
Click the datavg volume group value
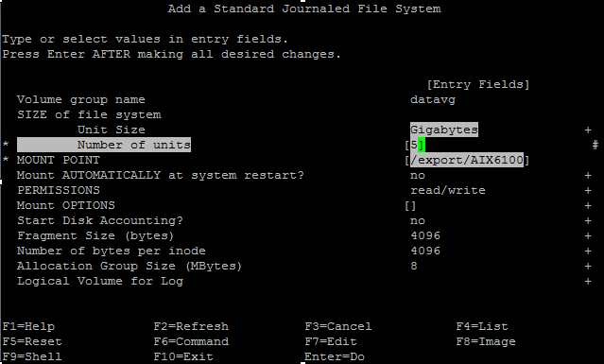(x=433, y=100)
